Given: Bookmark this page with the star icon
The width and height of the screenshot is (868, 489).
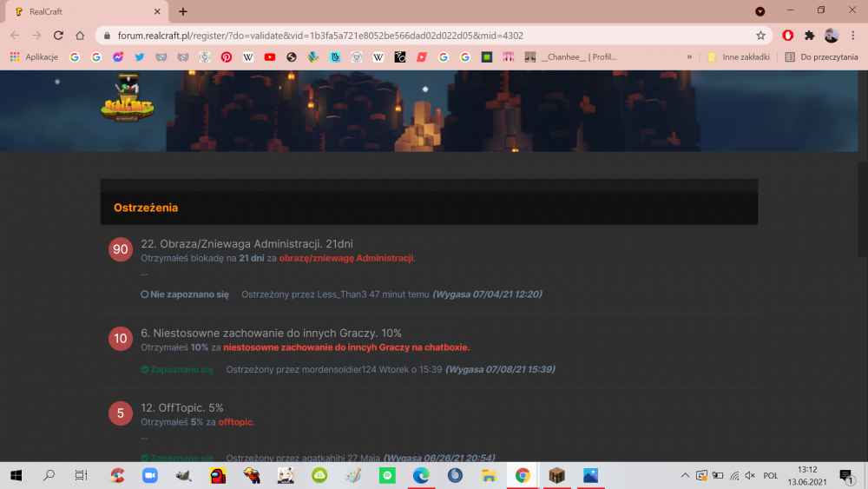Looking at the screenshot, I should [760, 36].
